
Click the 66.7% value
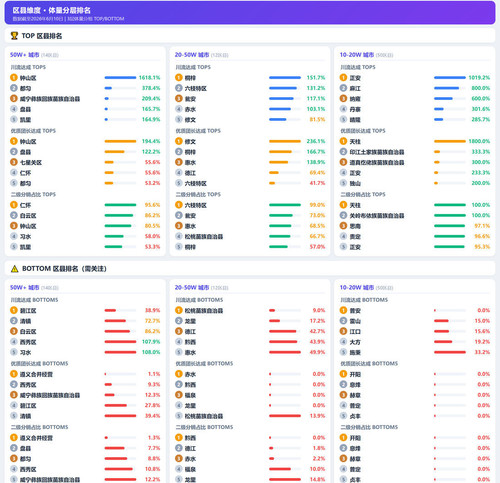tap(317, 236)
